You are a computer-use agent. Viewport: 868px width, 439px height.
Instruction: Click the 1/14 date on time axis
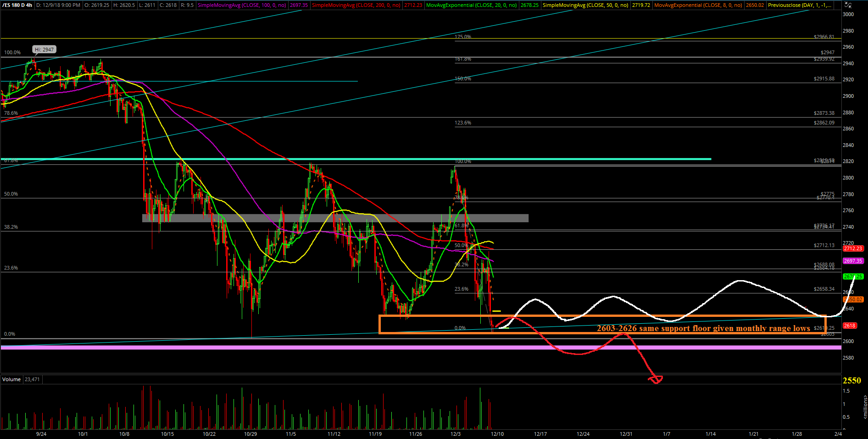point(711,434)
